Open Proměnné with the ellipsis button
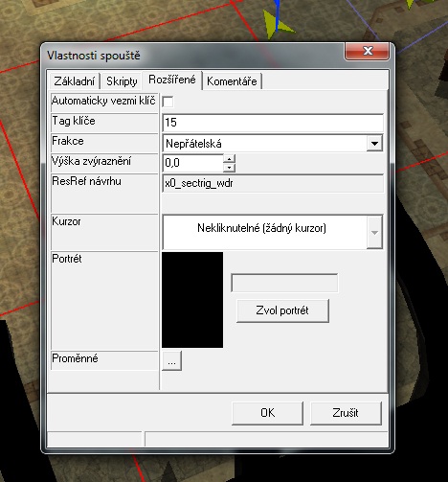The width and height of the screenshot is (448, 482). (171, 361)
